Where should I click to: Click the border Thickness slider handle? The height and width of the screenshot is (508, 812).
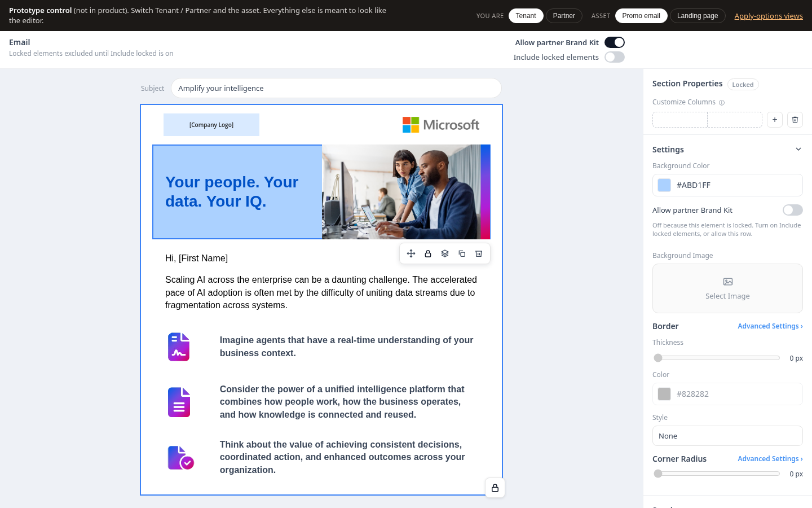coord(658,358)
